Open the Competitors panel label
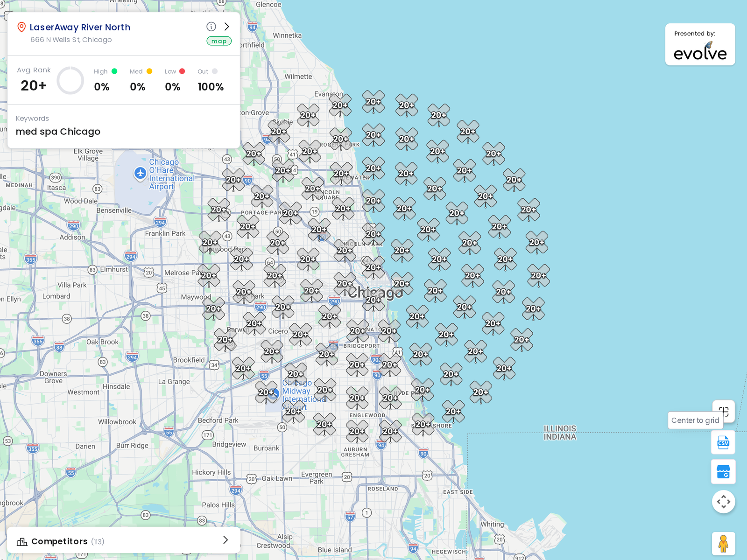Screen dimensions: 747x560 point(59,541)
